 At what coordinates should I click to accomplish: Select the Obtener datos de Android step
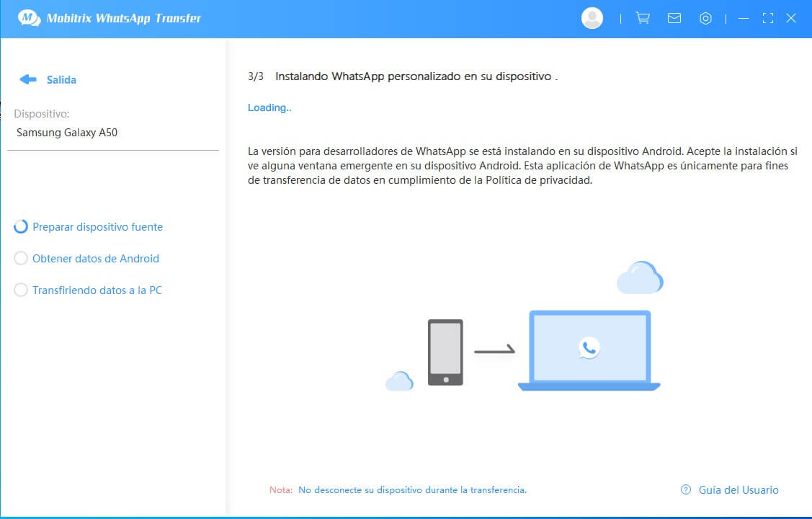95,259
